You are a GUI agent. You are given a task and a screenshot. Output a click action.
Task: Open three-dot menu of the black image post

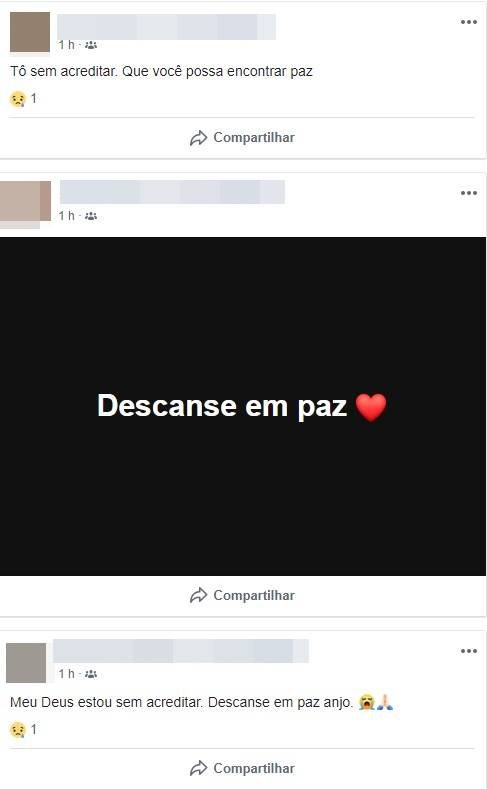pos(468,193)
